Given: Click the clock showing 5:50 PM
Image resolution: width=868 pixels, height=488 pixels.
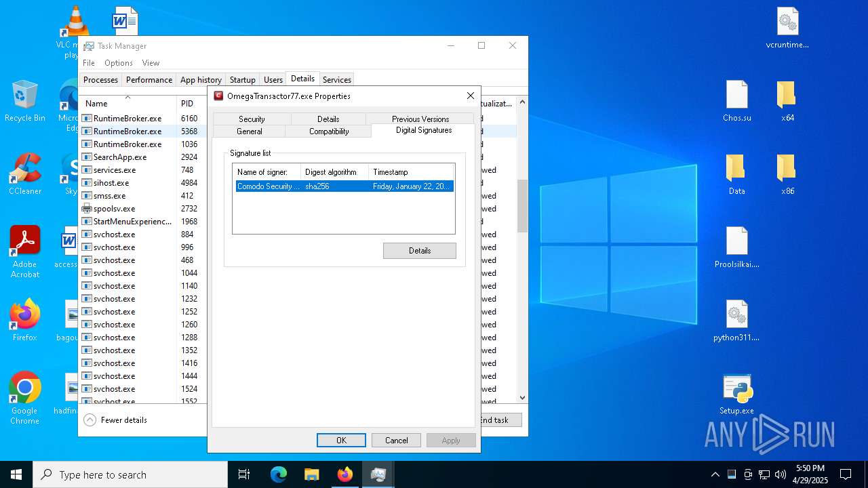Looking at the screenshot, I should point(810,474).
